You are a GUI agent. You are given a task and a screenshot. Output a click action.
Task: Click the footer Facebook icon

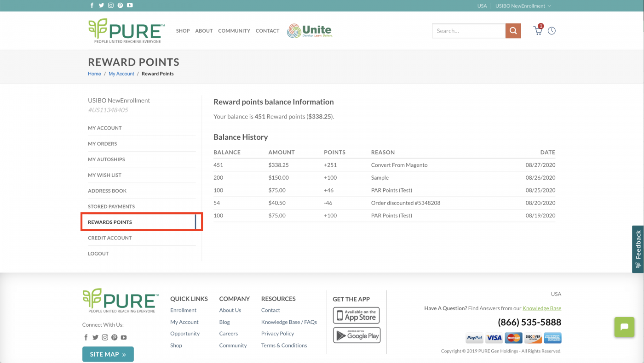click(x=86, y=337)
